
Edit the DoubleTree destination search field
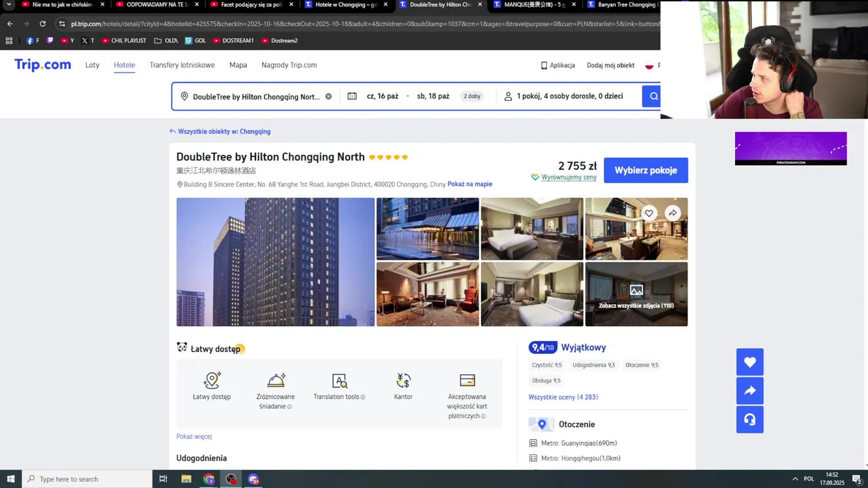256,96
